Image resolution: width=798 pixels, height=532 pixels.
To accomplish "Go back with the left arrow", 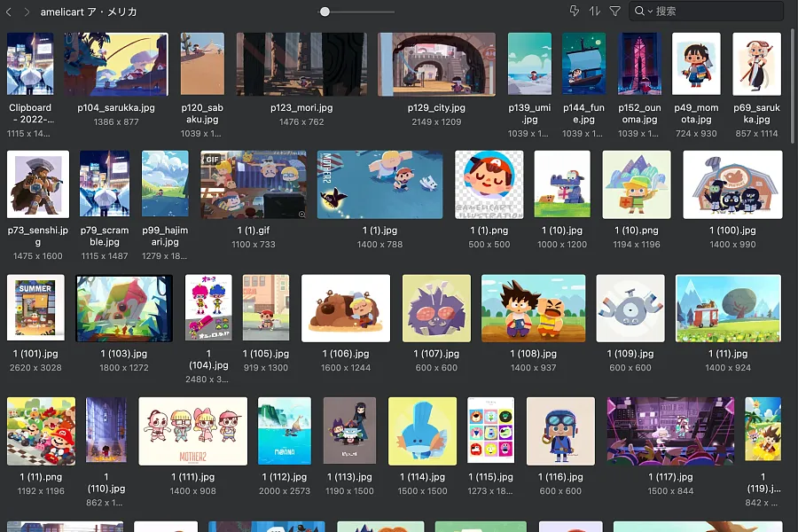I will (x=9, y=12).
